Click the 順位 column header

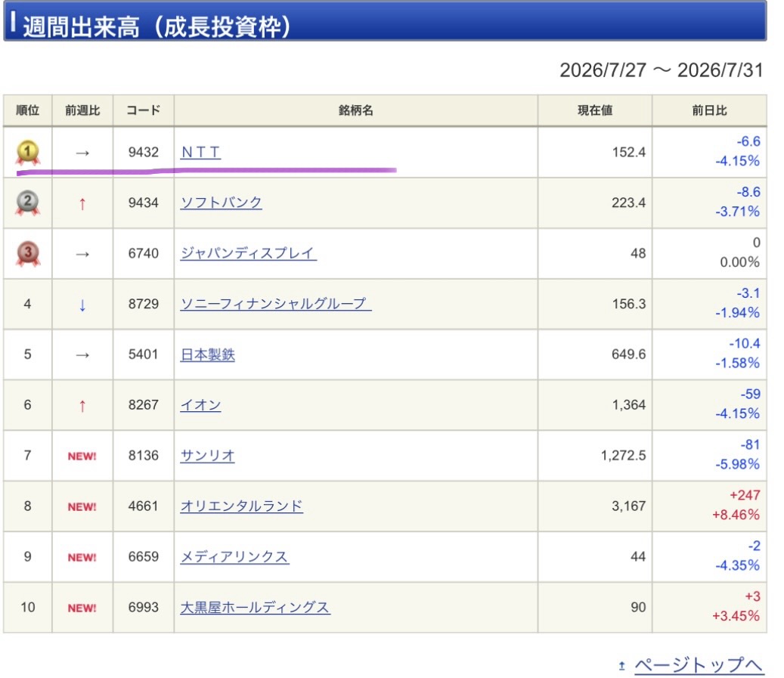point(27,110)
